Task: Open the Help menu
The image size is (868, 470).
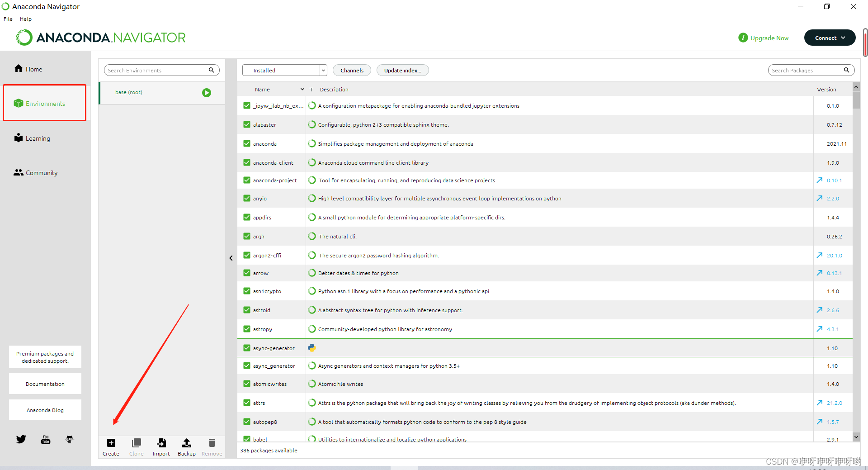Action: 26,19
